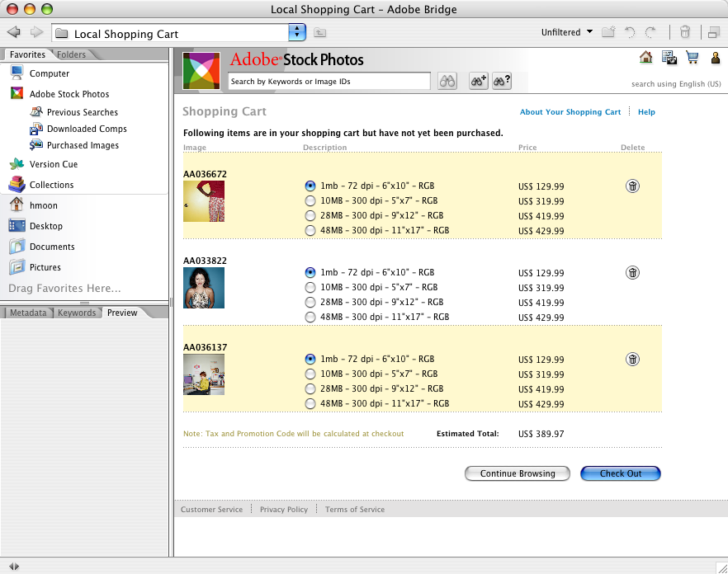Open the Privacy Policy link
The width and height of the screenshot is (728, 574).
pos(284,510)
